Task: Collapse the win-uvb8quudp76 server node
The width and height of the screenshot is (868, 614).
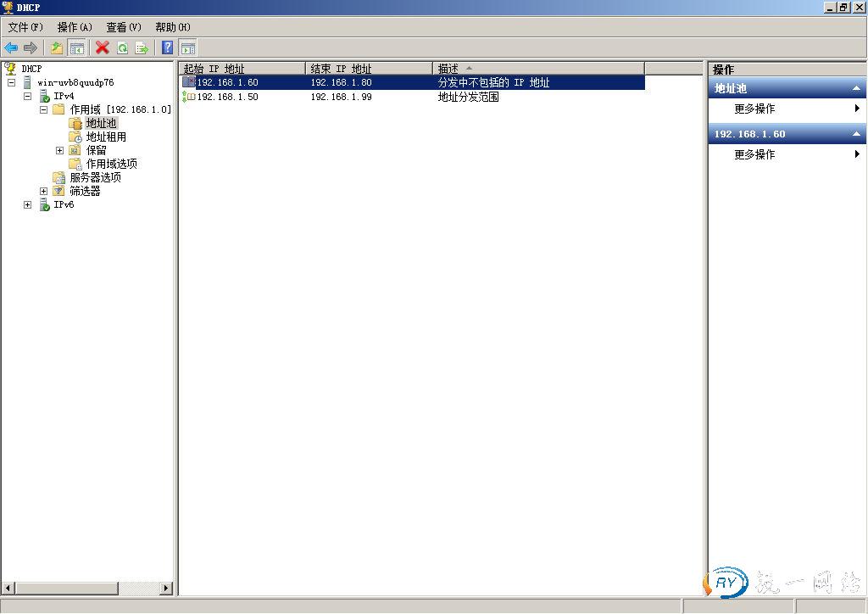Action: (12, 83)
